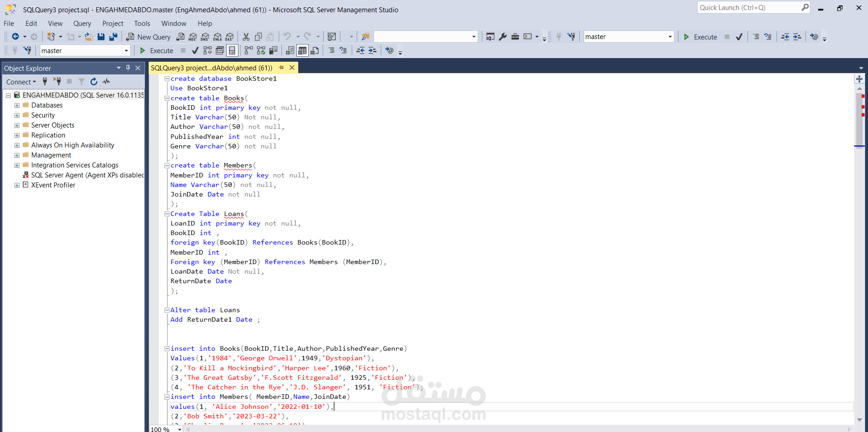
Task: Expand the Server Objects node
Action: 17,125
